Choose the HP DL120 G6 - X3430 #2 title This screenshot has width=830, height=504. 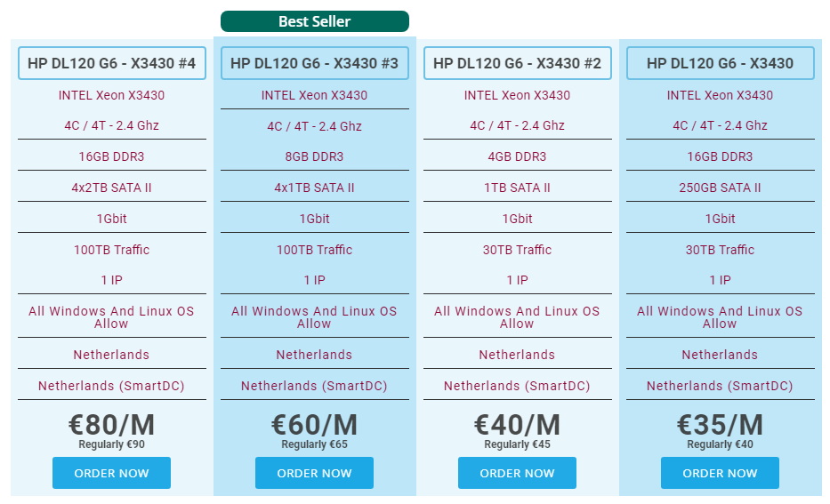[518, 63]
